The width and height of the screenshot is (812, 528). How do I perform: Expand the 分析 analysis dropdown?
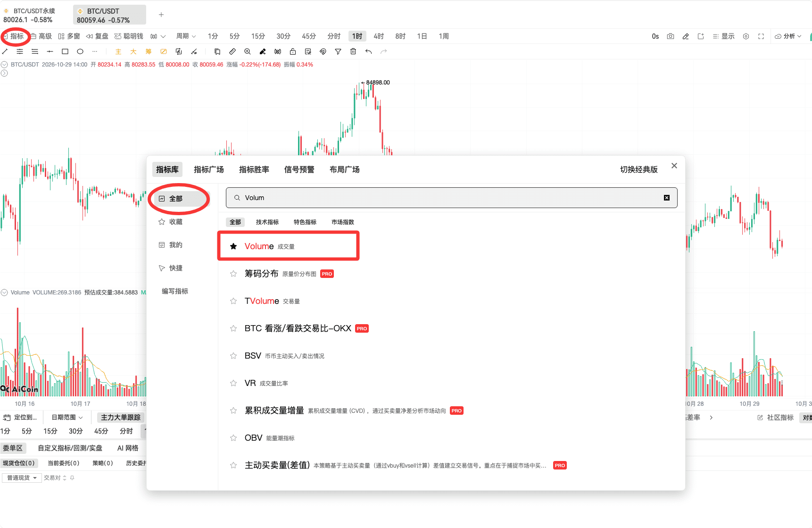coord(788,36)
